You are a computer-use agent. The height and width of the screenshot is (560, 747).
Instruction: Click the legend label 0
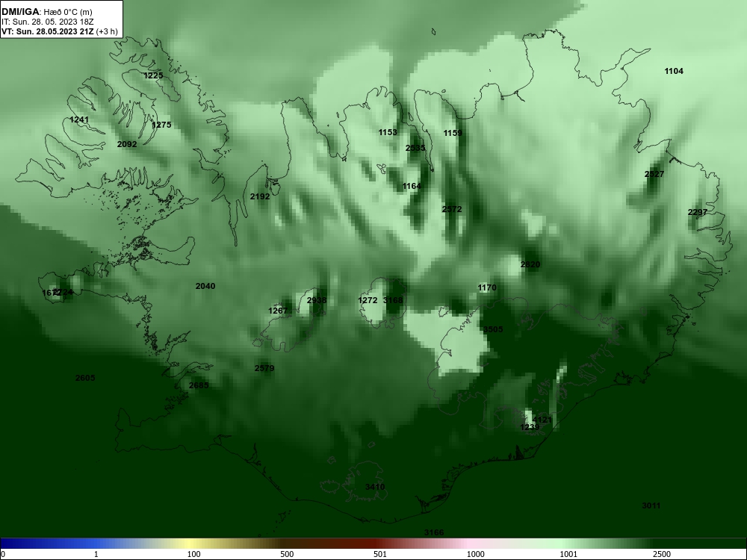(3, 554)
